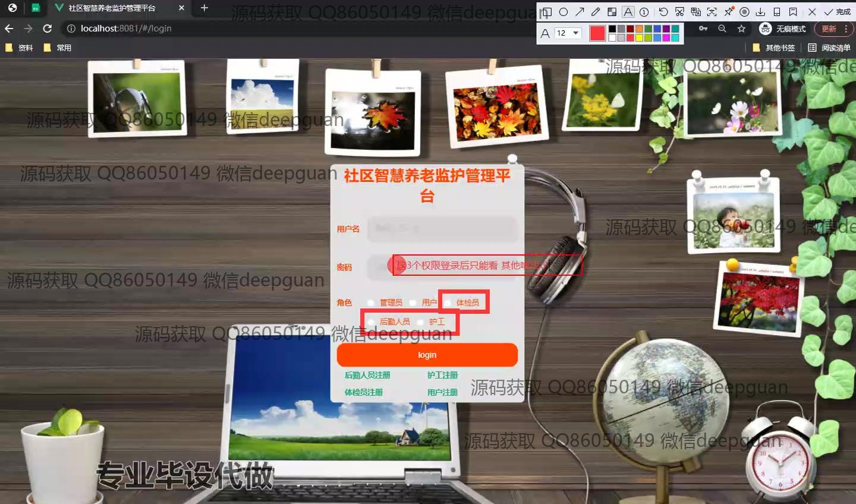856x504 pixels.
Task: Pick the yellow color swatch
Action: (639, 37)
